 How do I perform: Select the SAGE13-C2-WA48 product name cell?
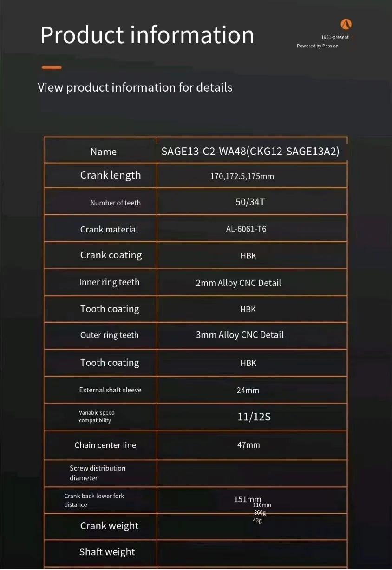coord(250,152)
